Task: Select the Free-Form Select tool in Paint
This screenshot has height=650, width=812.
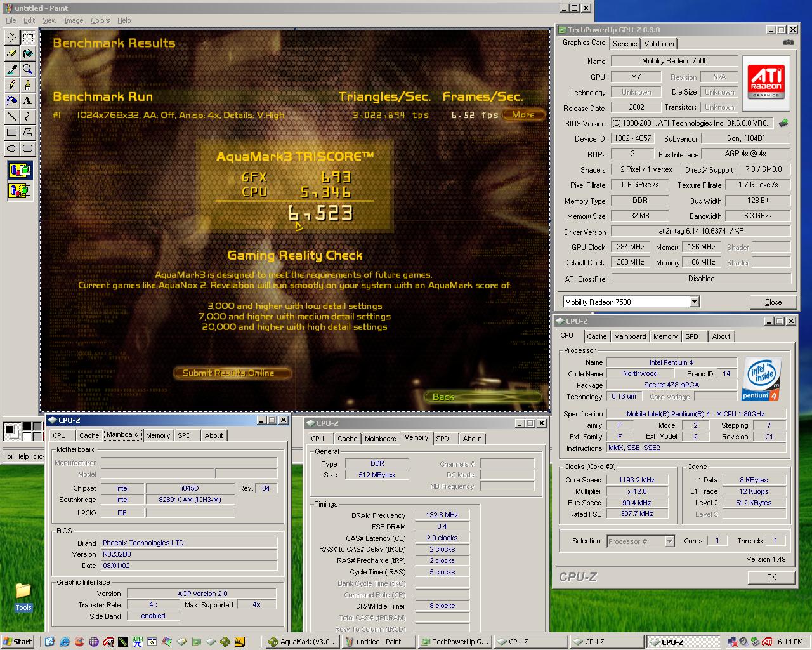Action: (12, 37)
